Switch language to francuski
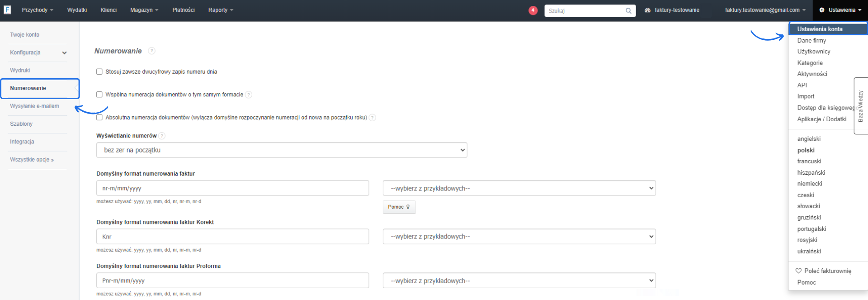Image resolution: width=868 pixels, height=300 pixels. tap(809, 161)
